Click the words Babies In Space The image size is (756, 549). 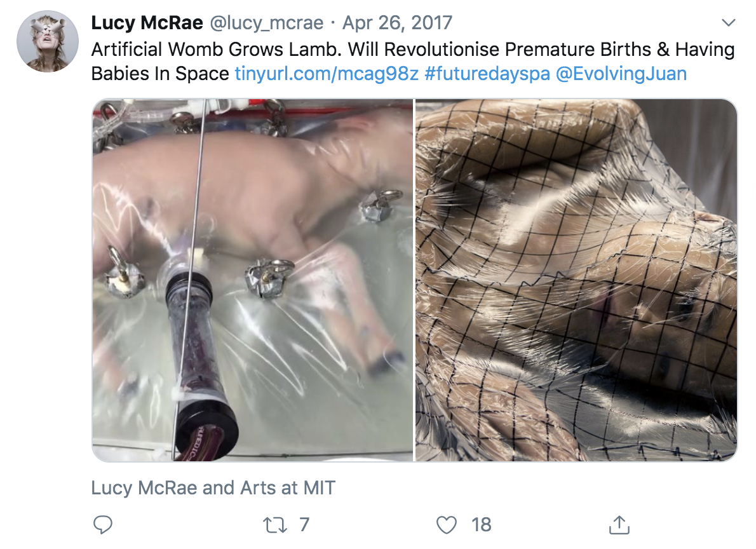(160, 74)
